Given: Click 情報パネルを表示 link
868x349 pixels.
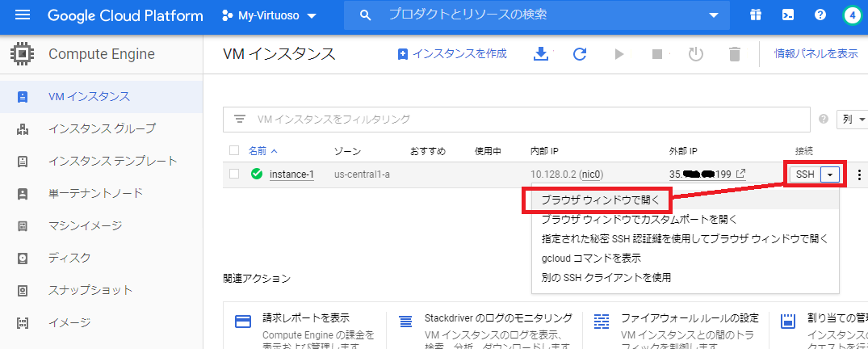Looking at the screenshot, I should click(x=816, y=54).
